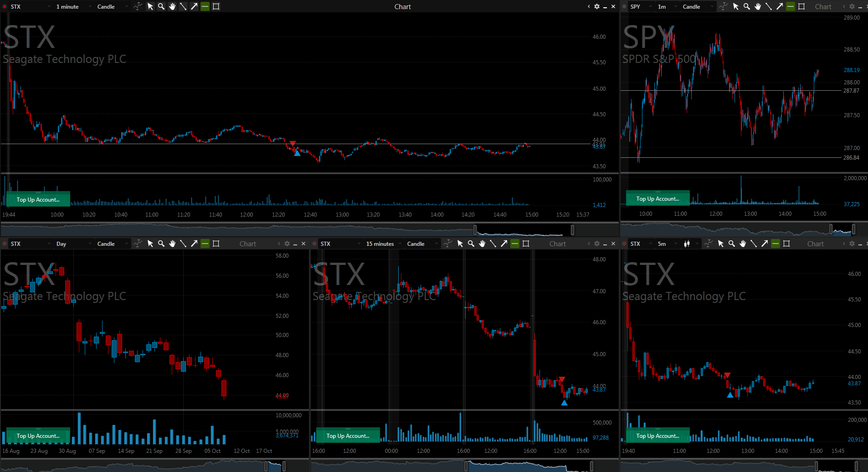Toggle green horizontal line tool in SPY chart

click(x=791, y=6)
